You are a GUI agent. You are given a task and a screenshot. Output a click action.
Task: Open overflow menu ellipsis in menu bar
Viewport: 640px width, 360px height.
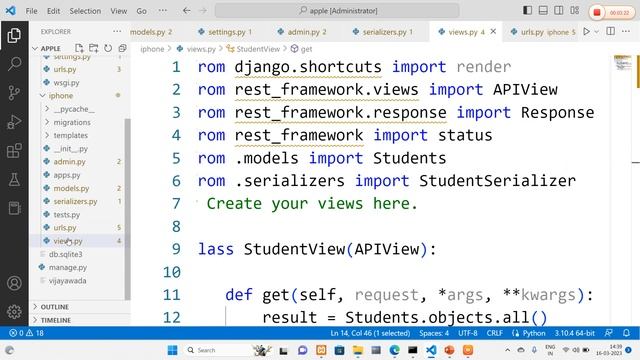coord(162,11)
